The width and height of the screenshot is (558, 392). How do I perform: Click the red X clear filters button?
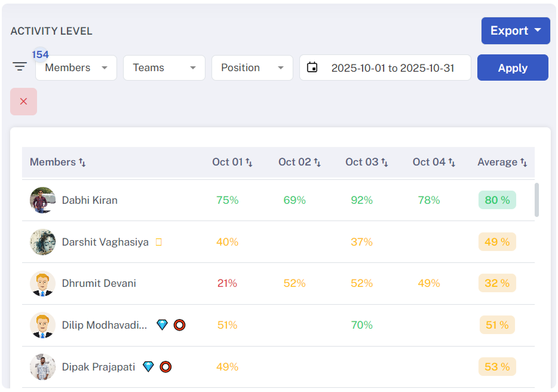pos(23,102)
